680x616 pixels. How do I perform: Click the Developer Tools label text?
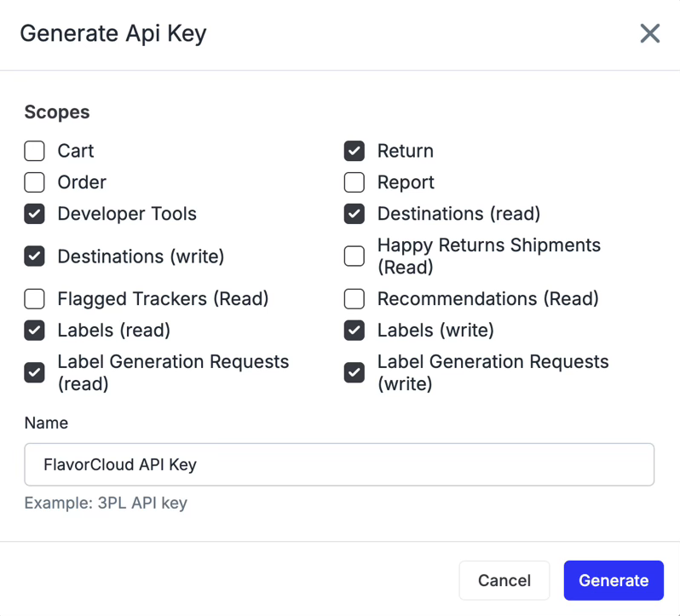[127, 214]
